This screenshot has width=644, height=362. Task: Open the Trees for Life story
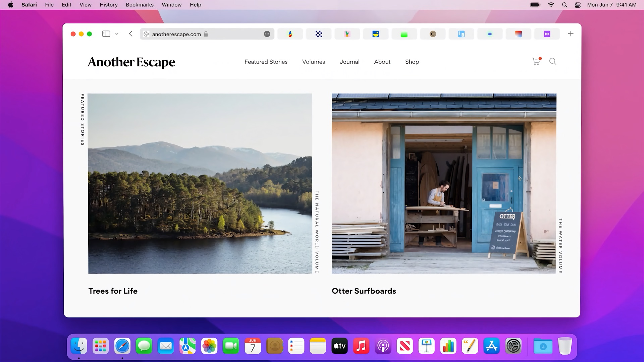[x=112, y=291]
